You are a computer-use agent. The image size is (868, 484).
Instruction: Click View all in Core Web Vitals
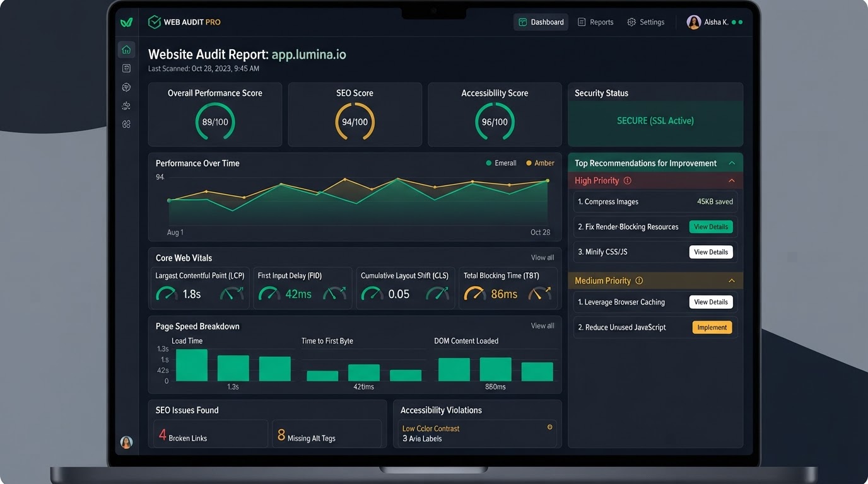pos(542,258)
